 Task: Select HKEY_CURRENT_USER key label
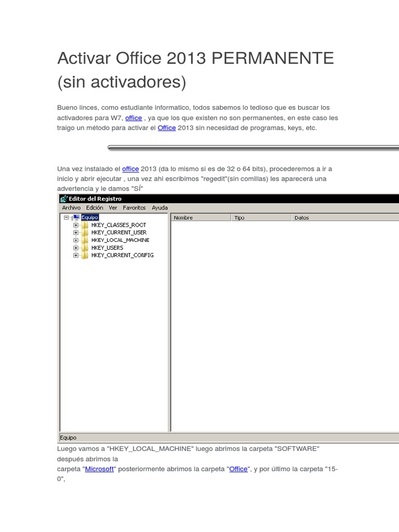pos(119,232)
